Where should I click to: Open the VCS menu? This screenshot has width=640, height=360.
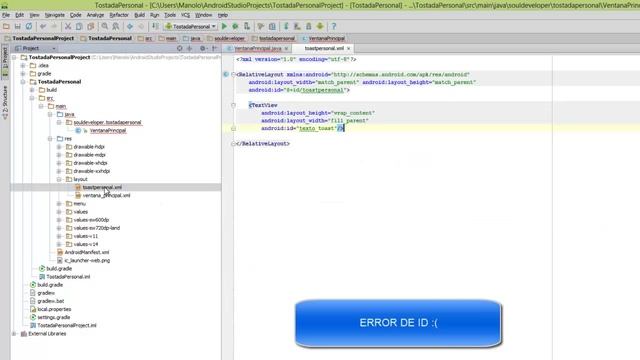185,15
